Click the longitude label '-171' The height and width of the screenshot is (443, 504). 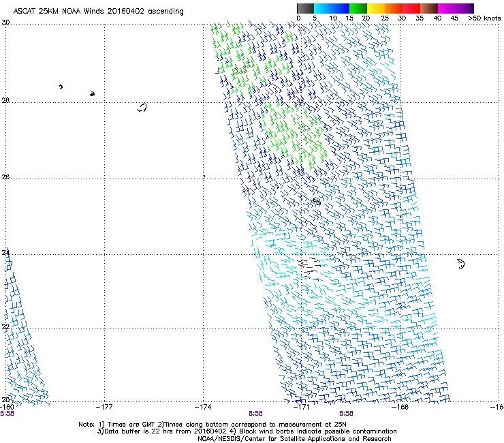pyautogui.click(x=301, y=407)
